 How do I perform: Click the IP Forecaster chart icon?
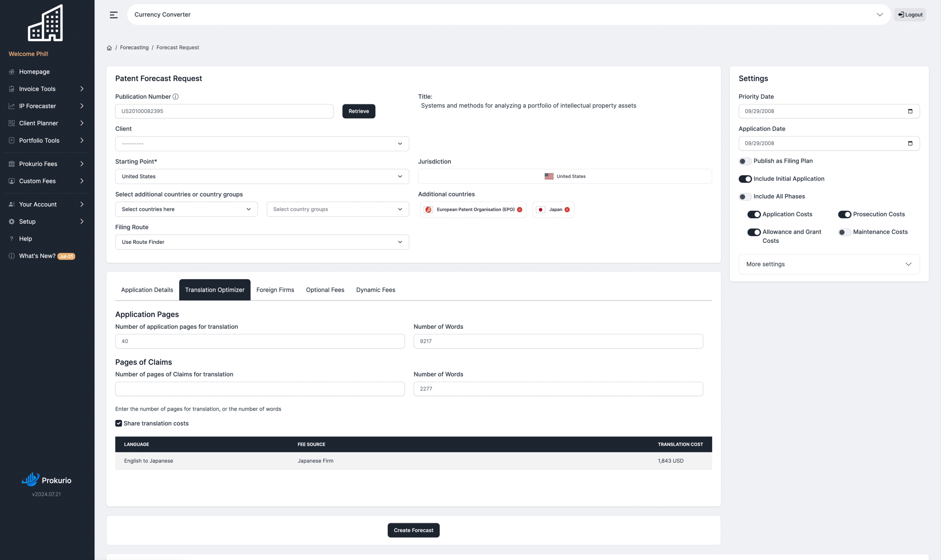tap(12, 106)
